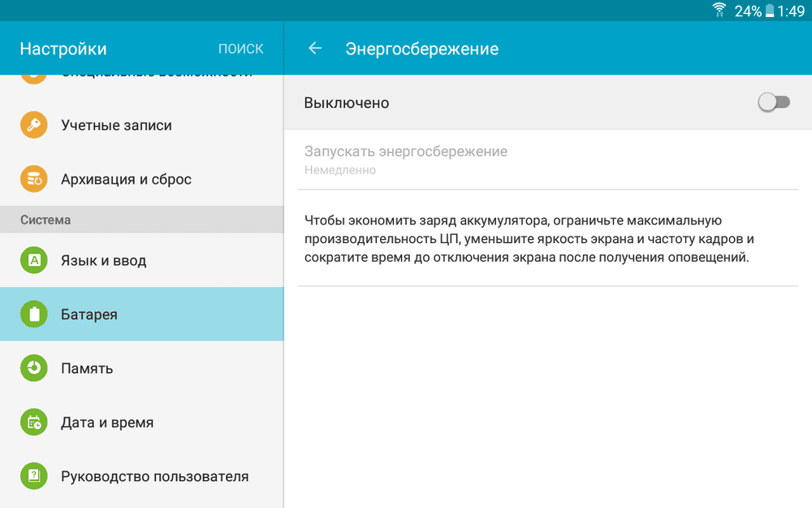
Task: Click the Немедленно value text
Action: coord(340,170)
